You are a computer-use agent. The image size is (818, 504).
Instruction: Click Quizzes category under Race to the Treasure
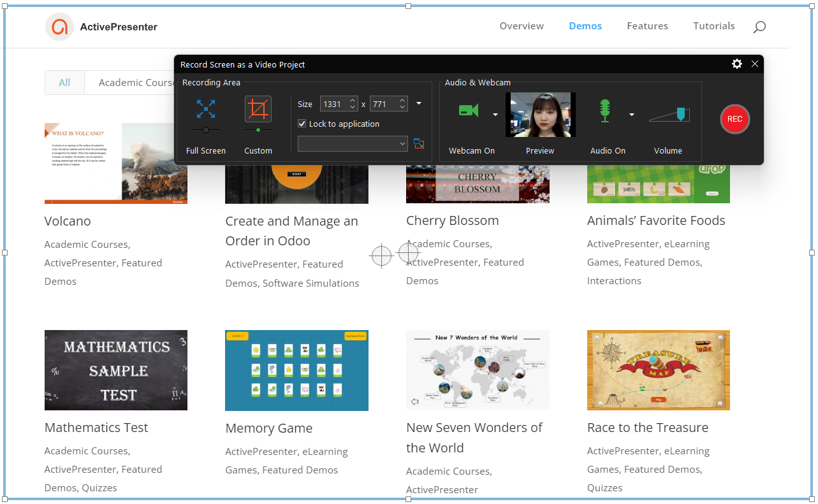[604, 487]
